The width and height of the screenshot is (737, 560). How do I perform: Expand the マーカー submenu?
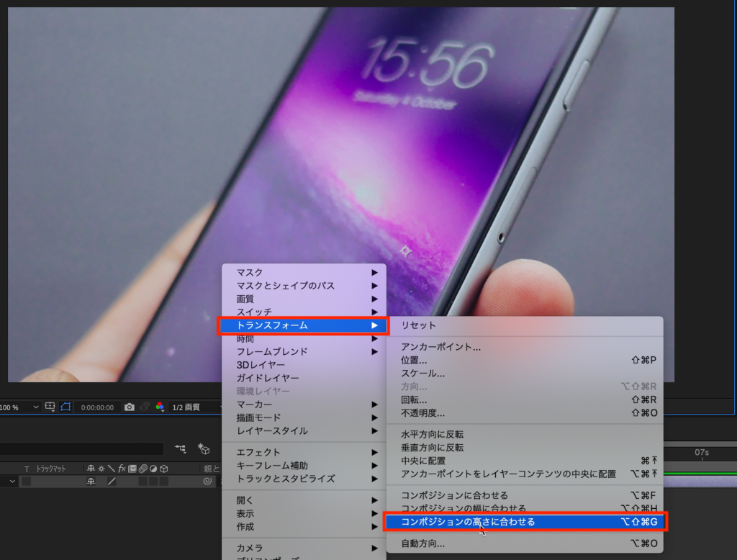pos(304,405)
